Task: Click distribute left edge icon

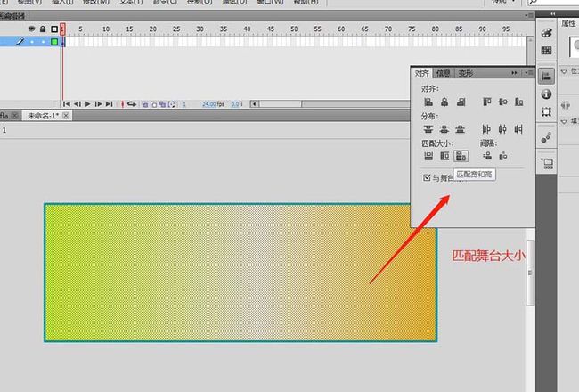Action: click(486, 129)
